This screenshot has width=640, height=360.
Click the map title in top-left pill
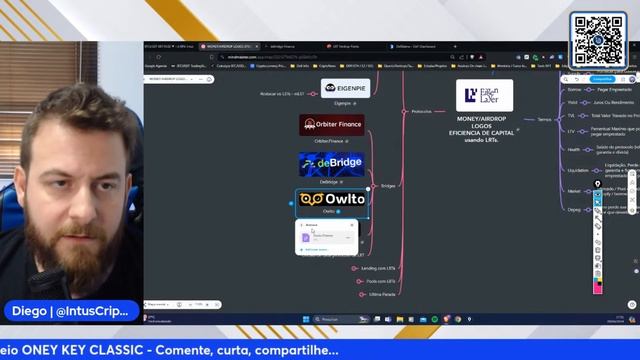click(168, 79)
